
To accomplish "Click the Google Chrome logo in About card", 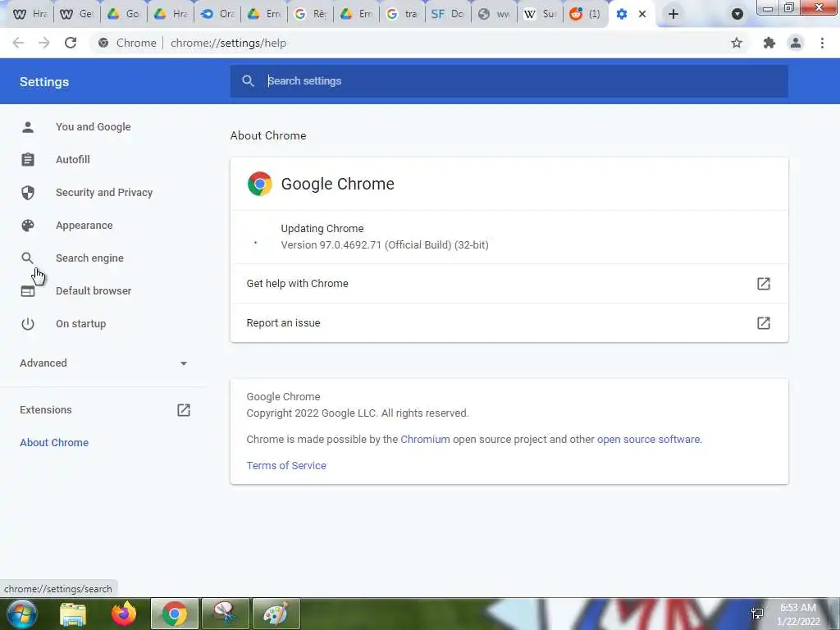I will pyautogui.click(x=260, y=184).
